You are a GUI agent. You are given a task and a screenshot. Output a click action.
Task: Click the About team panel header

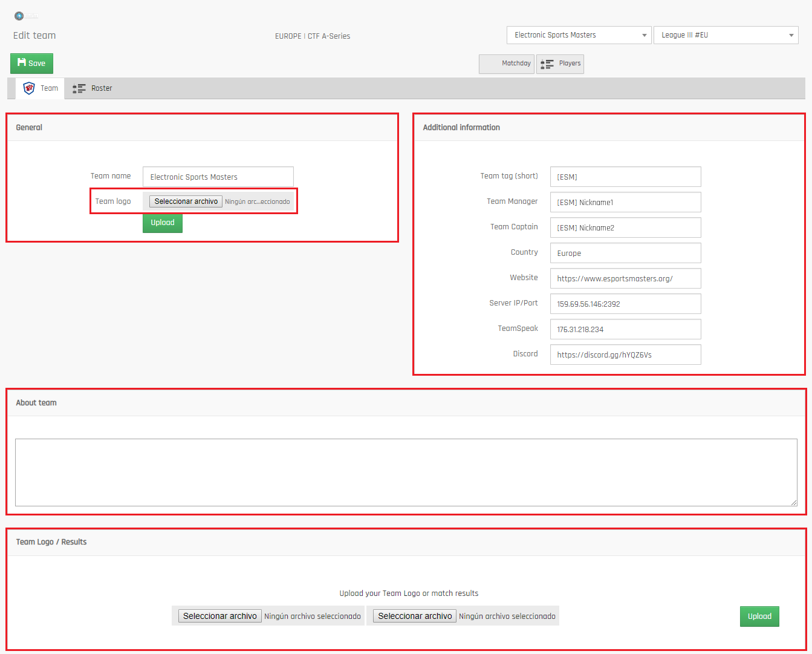(406, 403)
